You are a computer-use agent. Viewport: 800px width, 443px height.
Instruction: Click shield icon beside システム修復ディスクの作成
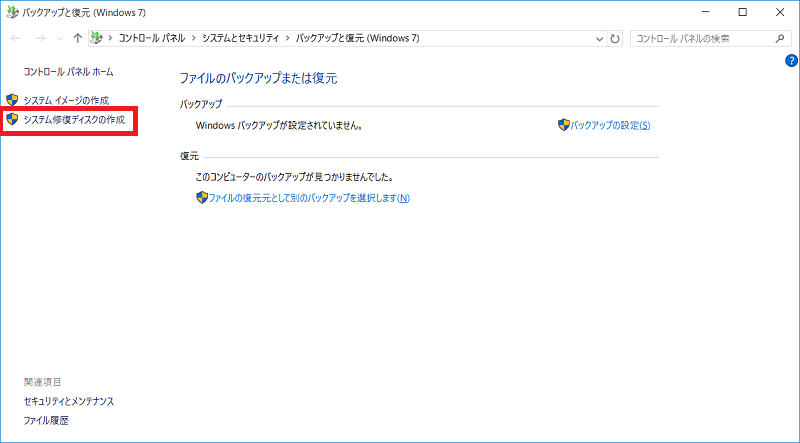(12, 120)
